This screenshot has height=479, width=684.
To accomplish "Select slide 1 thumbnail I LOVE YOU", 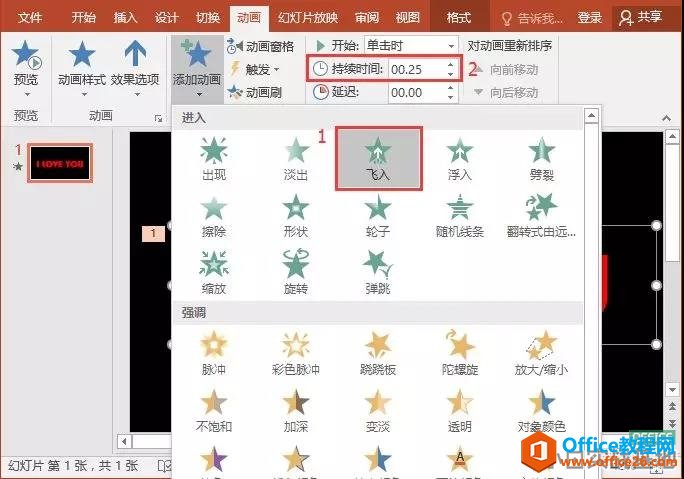I will point(60,163).
